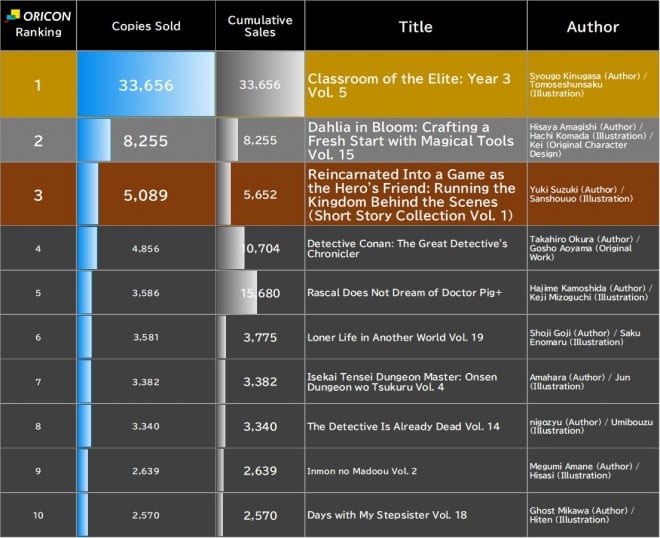Click author nigozyu cell
Image resolution: width=660 pixels, height=538 pixels.
tap(593, 426)
